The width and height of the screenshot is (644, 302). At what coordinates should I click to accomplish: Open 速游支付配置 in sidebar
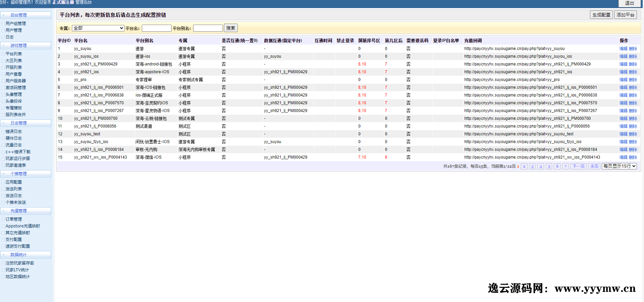click(18, 246)
